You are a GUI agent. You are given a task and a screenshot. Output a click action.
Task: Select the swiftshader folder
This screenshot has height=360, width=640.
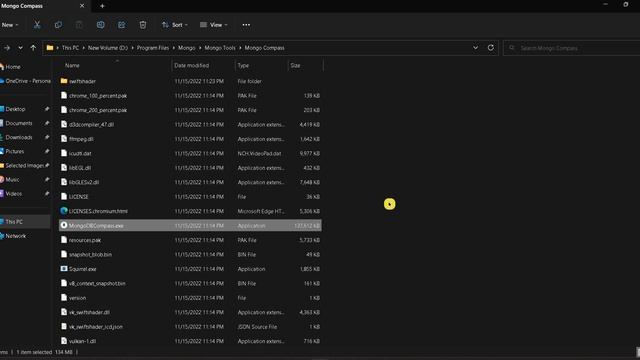coord(190,81)
